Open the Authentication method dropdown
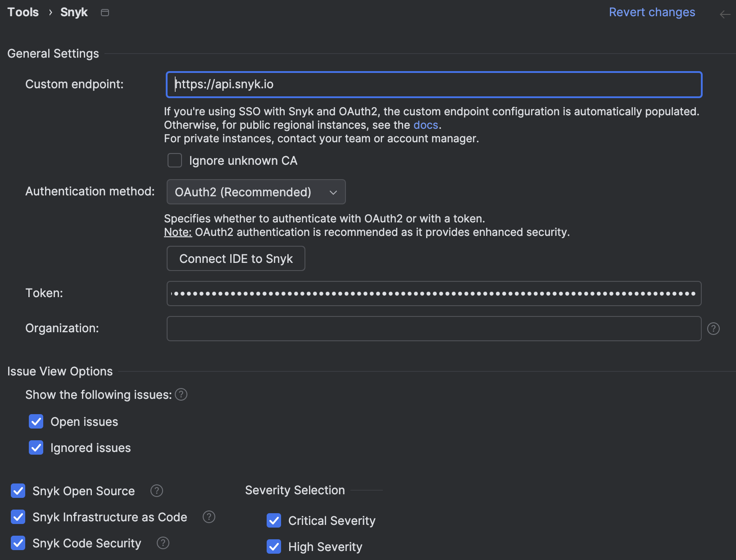The width and height of the screenshot is (736, 560). 256,192
